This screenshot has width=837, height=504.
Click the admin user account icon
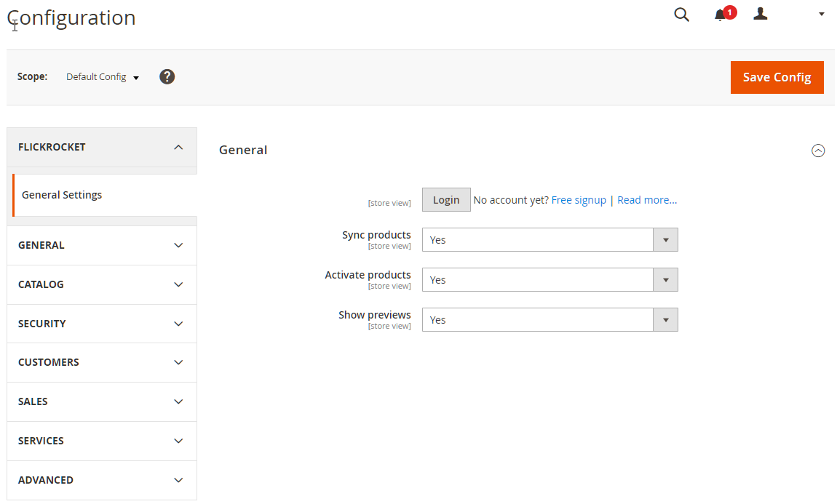click(761, 14)
